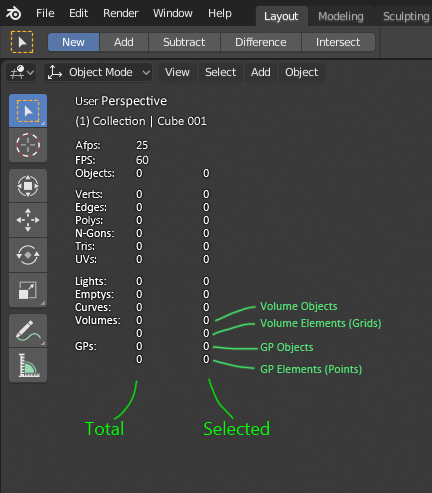This screenshot has height=493, width=432.
Task: Click the Objects: statistic label
Action: click(95, 173)
